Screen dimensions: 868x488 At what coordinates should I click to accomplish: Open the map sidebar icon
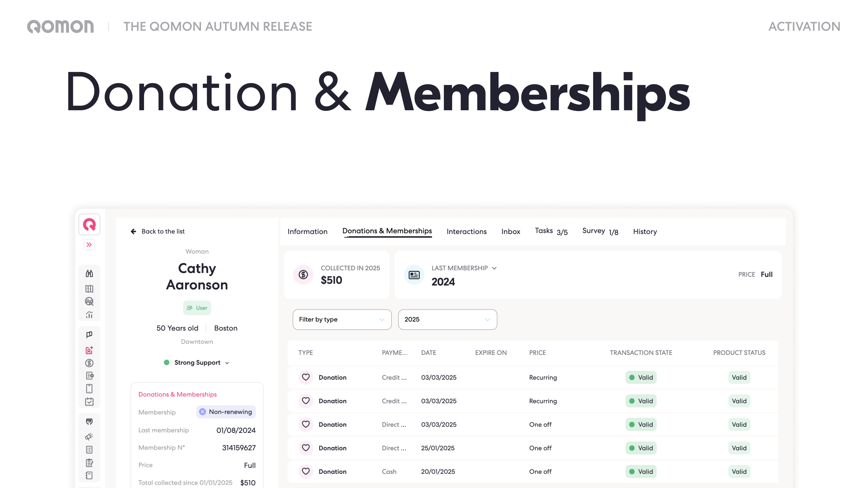click(89, 289)
